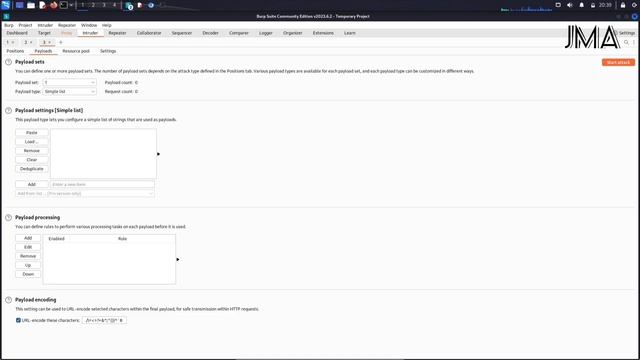
Task: Open the Resource pool sub-tab
Action: [76, 51]
